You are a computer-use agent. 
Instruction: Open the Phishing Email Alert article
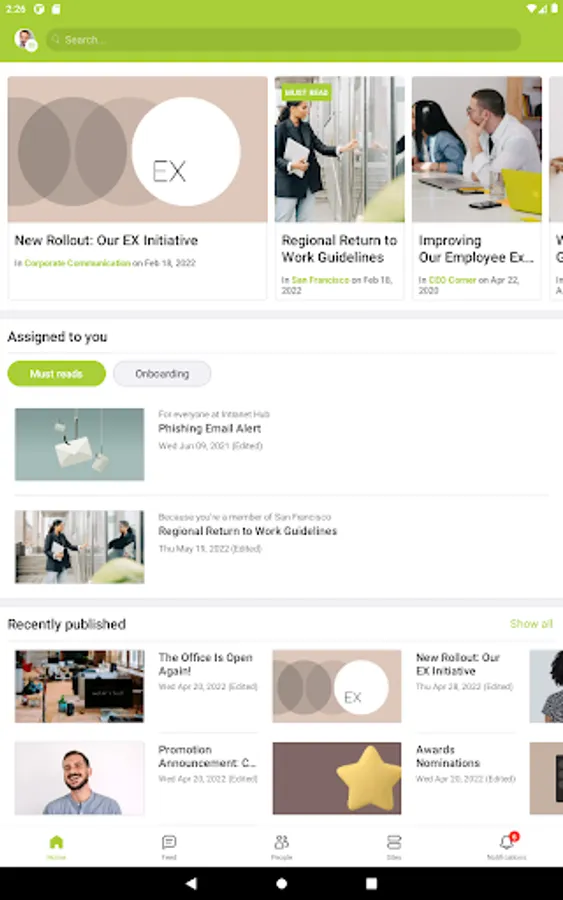coord(209,428)
